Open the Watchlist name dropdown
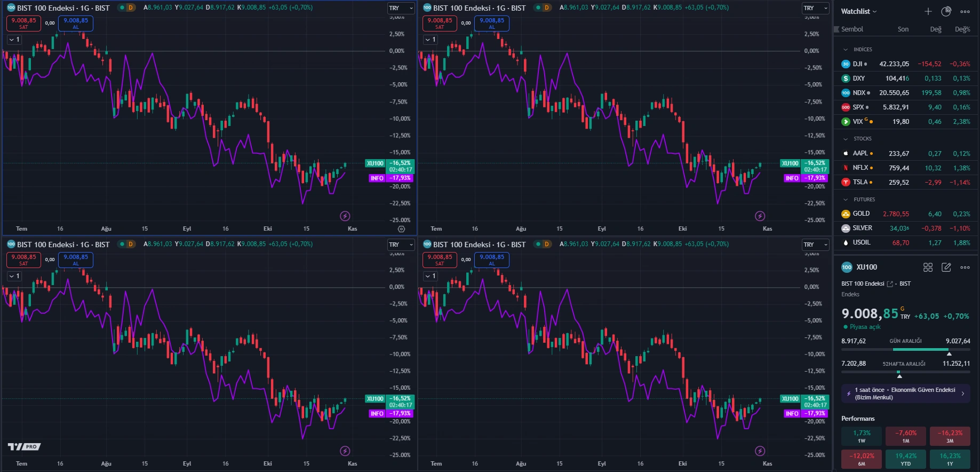 tap(858, 11)
